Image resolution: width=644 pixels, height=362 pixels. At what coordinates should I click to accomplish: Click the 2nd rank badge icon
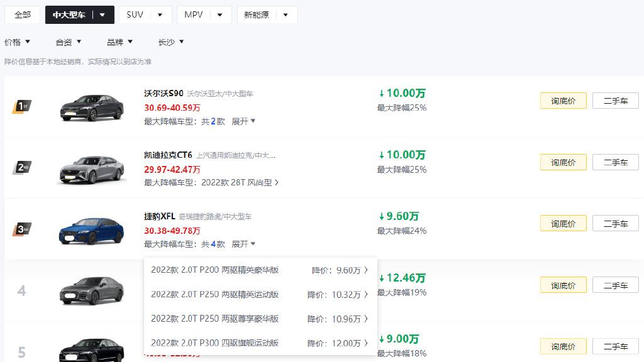(22, 167)
